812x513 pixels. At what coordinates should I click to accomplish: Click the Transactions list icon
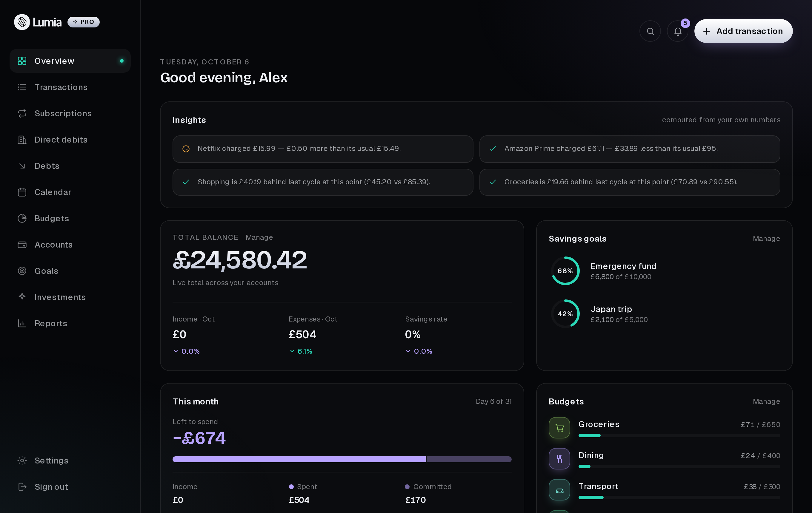[22, 87]
